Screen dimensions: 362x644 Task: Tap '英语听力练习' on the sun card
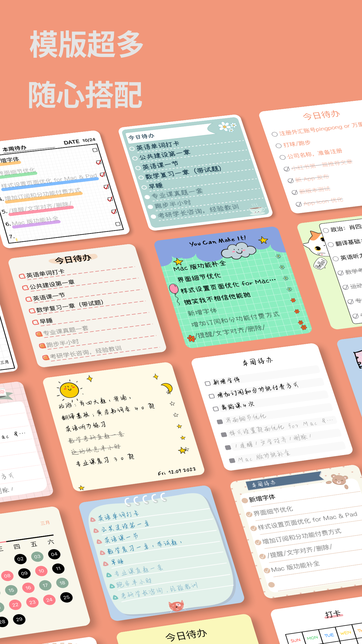tap(86, 426)
